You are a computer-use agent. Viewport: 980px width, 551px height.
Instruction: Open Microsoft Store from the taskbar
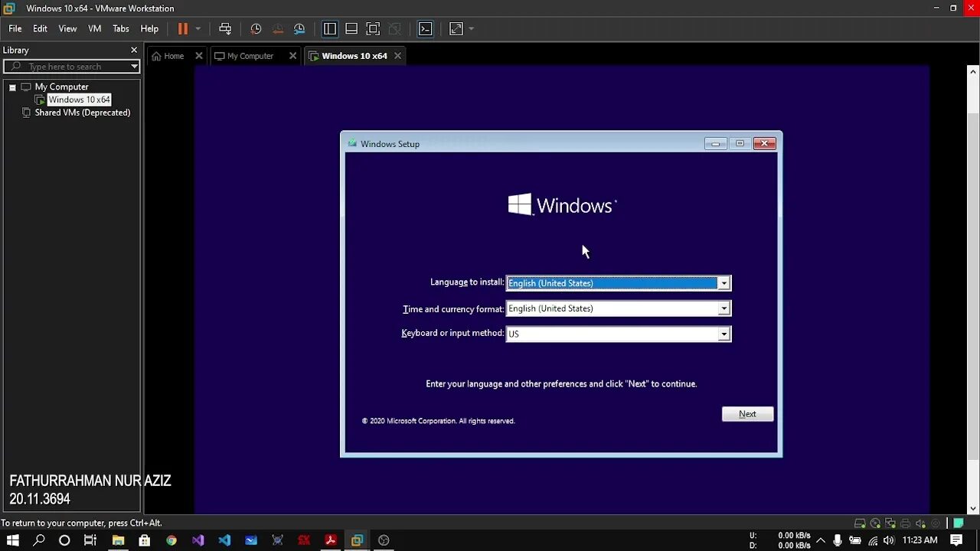[144, 540]
